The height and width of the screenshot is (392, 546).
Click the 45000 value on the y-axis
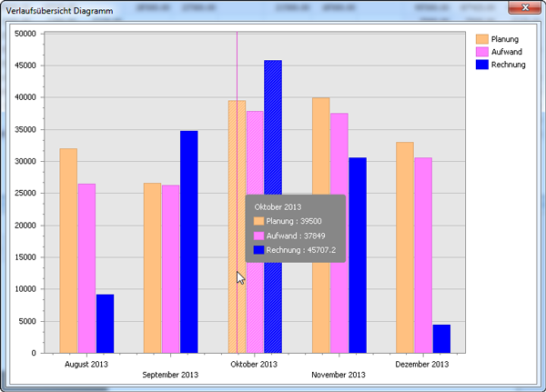pyautogui.click(x=25, y=65)
